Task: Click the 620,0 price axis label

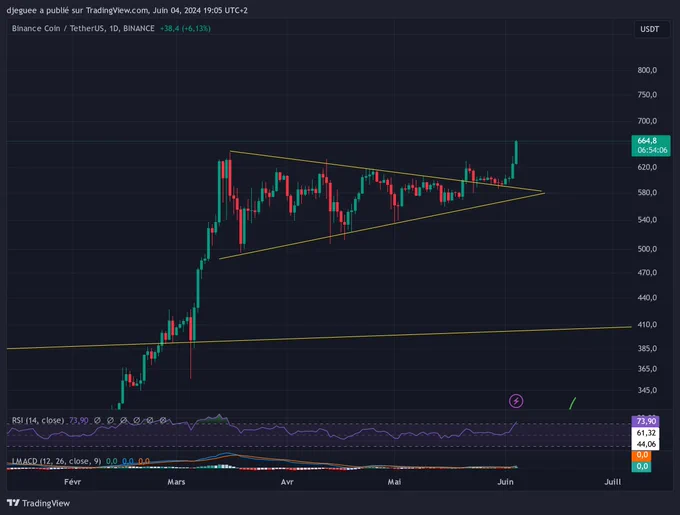Action: pyautogui.click(x=647, y=167)
